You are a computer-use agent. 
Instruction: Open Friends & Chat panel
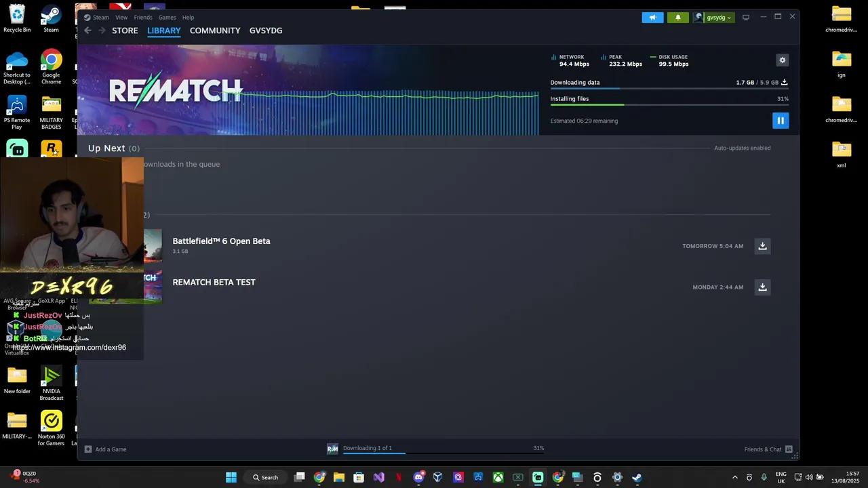click(769, 449)
